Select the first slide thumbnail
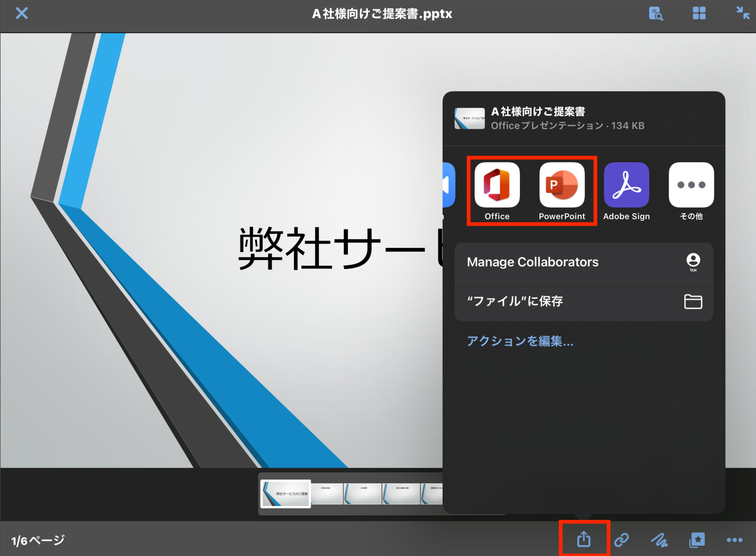Viewport: 756px width, 556px height. point(286,494)
